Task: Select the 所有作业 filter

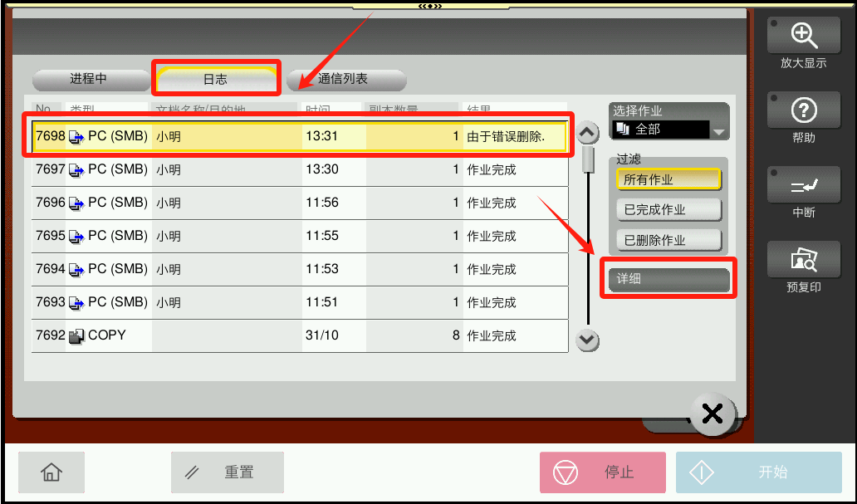Action: [668, 180]
